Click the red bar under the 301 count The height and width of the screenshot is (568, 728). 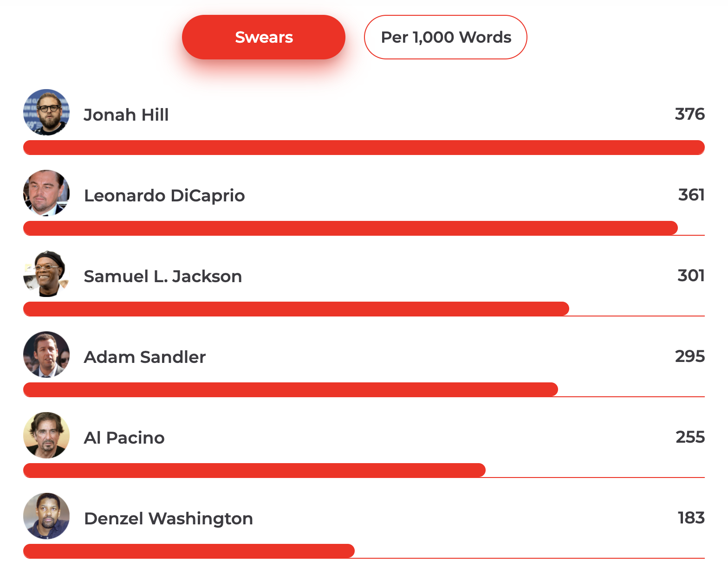click(x=296, y=309)
